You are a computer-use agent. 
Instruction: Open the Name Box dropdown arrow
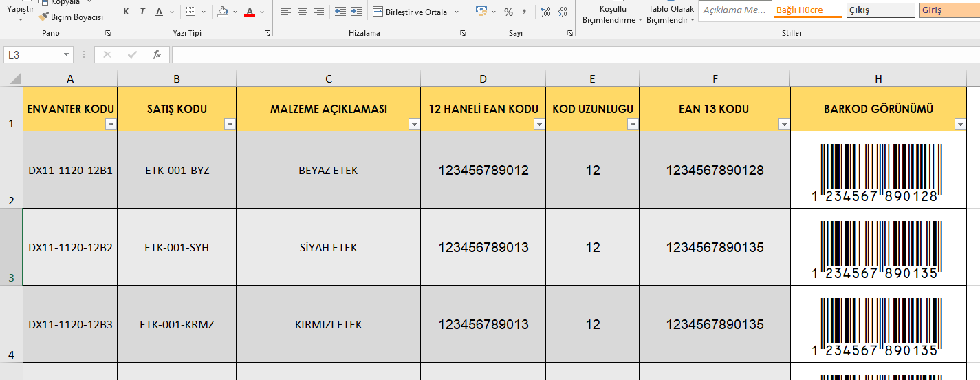[x=67, y=54]
